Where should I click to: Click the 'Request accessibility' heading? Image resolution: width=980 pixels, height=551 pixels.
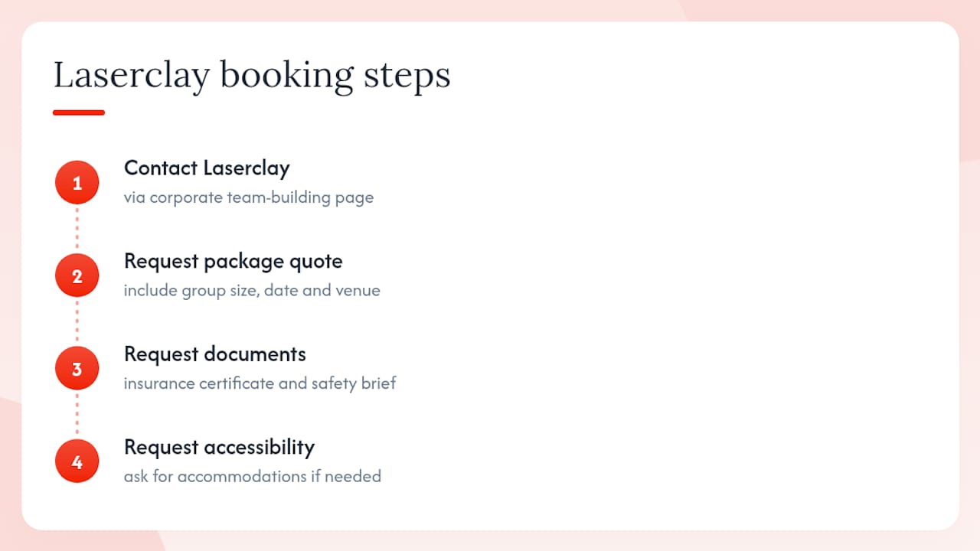pyautogui.click(x=219, y=447)
